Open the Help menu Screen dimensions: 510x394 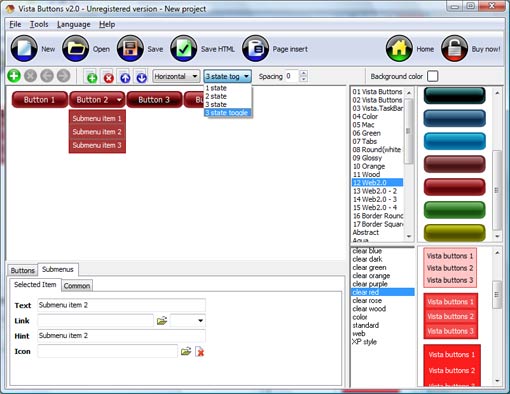(107, 24)
